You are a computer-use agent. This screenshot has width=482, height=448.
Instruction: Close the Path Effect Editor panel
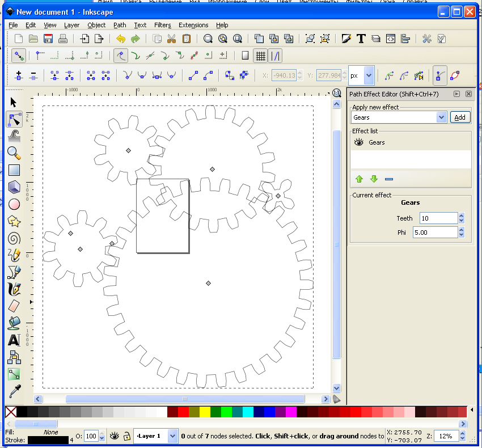pos(468,94)
